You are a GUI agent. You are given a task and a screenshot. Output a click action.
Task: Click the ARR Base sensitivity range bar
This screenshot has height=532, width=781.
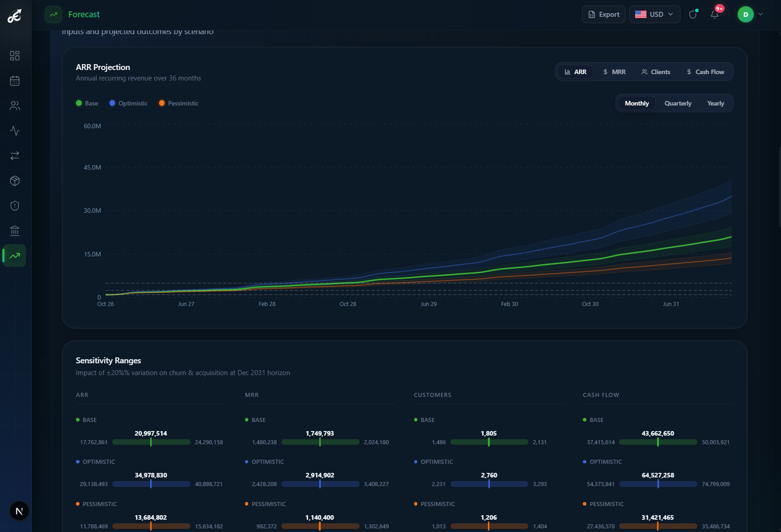click(x=151, y=442)
